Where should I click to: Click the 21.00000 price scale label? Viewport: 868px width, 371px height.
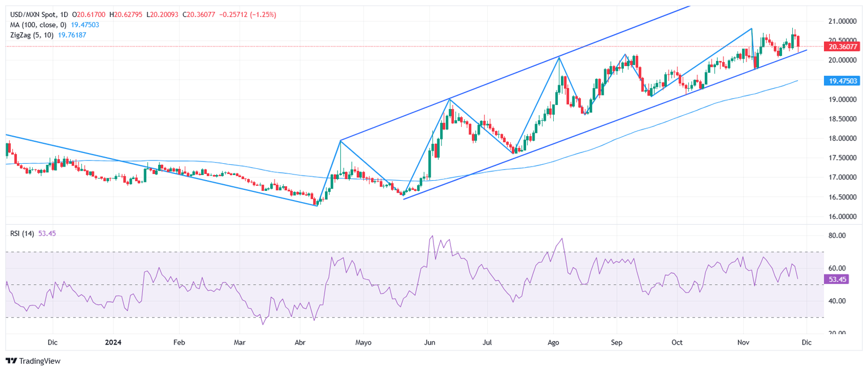pyautogui.click(x=841, y=21)
